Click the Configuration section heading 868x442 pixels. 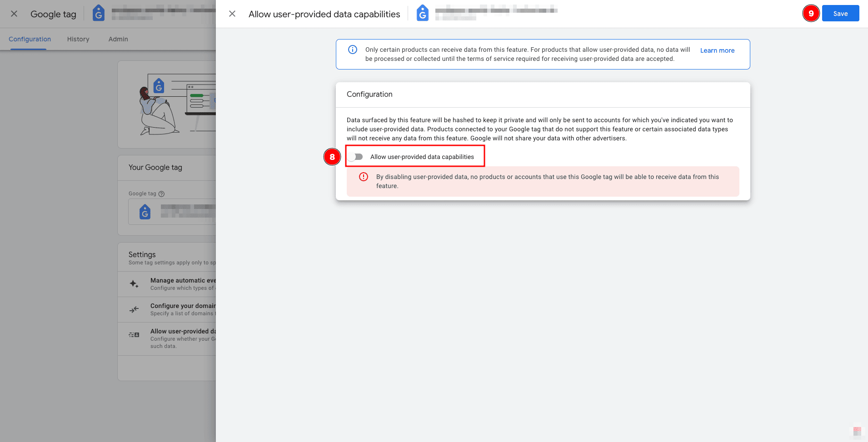[369, 94]
